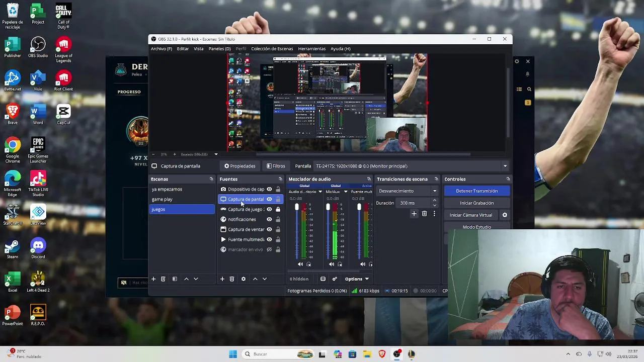
Task: Remove selected source with trash icon
Action: [x=232, y=279]
